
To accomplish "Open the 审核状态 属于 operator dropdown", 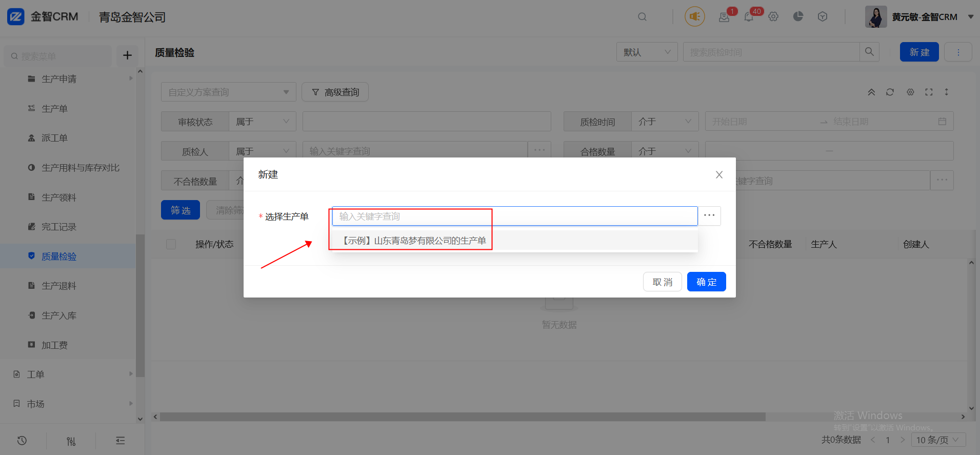I will [263, 122].
